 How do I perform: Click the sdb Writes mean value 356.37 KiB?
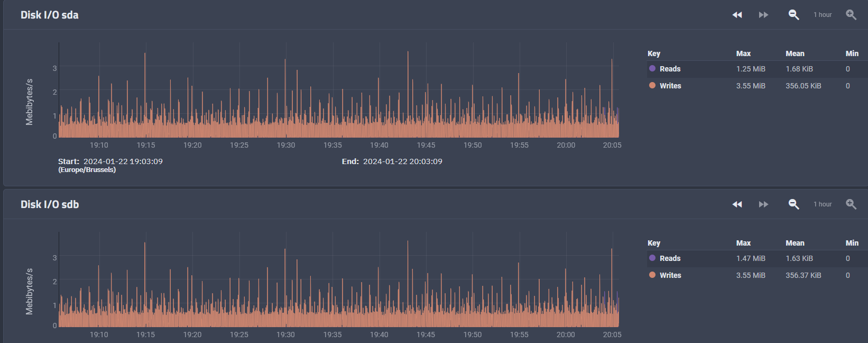(804, 275)
